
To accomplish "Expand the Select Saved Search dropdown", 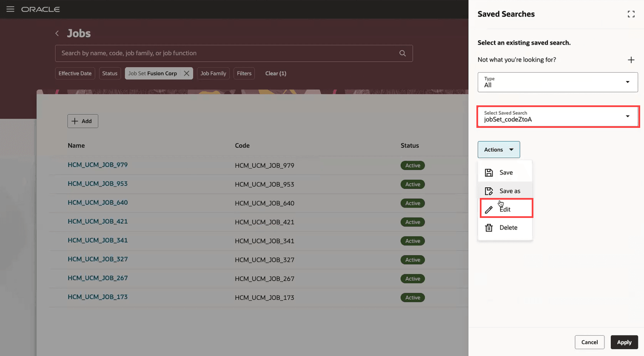I will click(557, 117).
